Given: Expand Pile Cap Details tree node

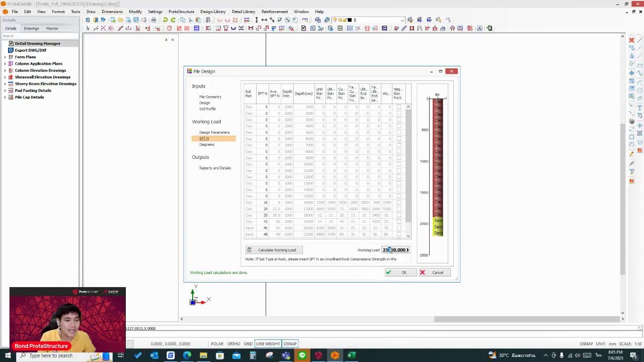Looking at the screenshot, I should pos(5,97).
